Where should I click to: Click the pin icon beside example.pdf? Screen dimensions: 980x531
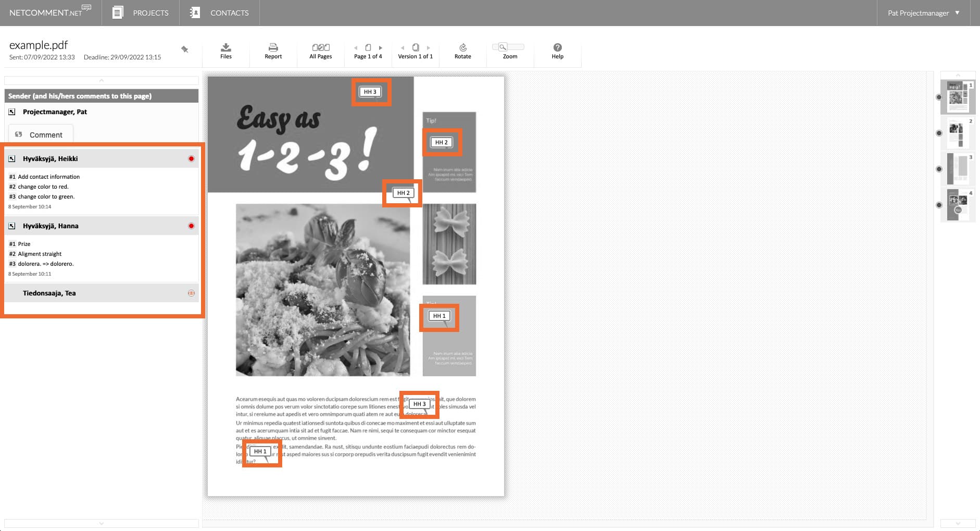(184, 50)
